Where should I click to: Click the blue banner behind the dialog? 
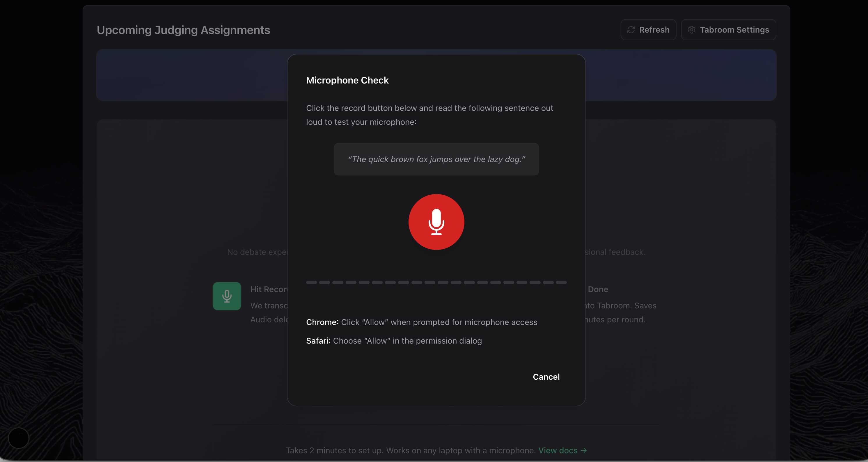[x=191, y=75]
